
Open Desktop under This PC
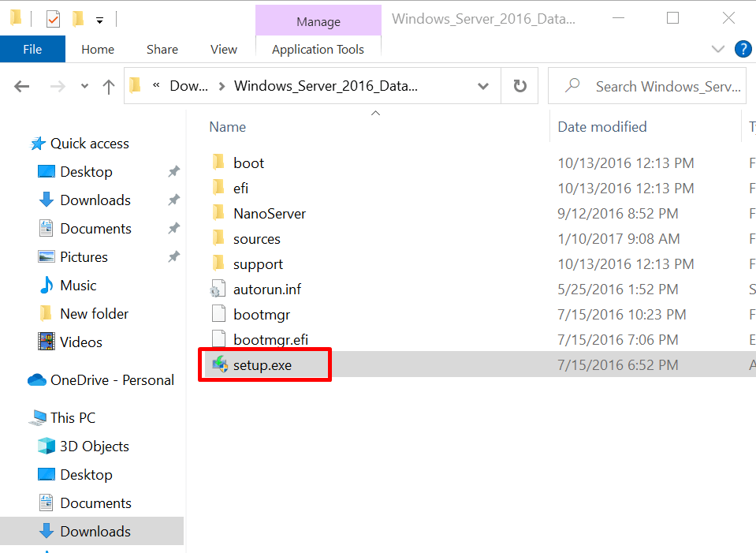[86, 475]
